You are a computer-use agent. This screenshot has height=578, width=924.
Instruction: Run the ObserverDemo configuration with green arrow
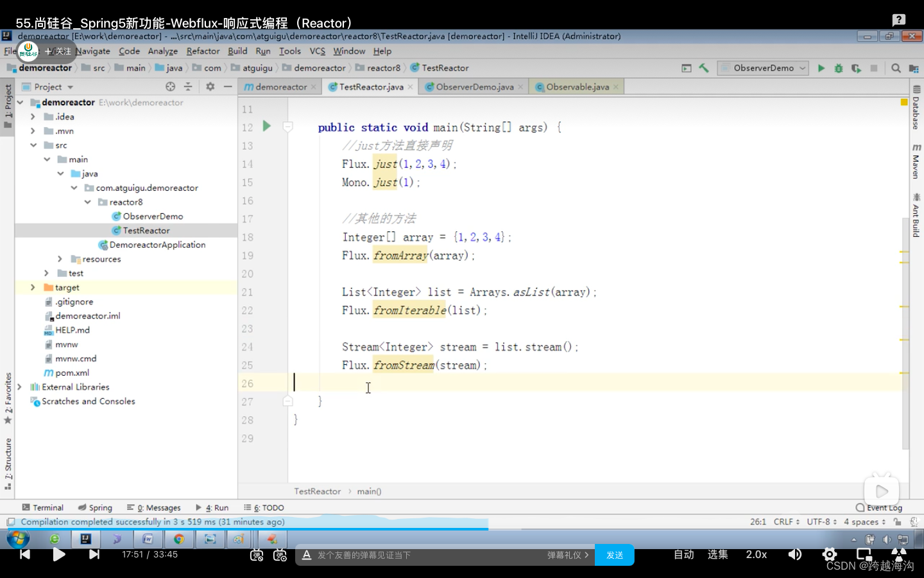point(821,68)
